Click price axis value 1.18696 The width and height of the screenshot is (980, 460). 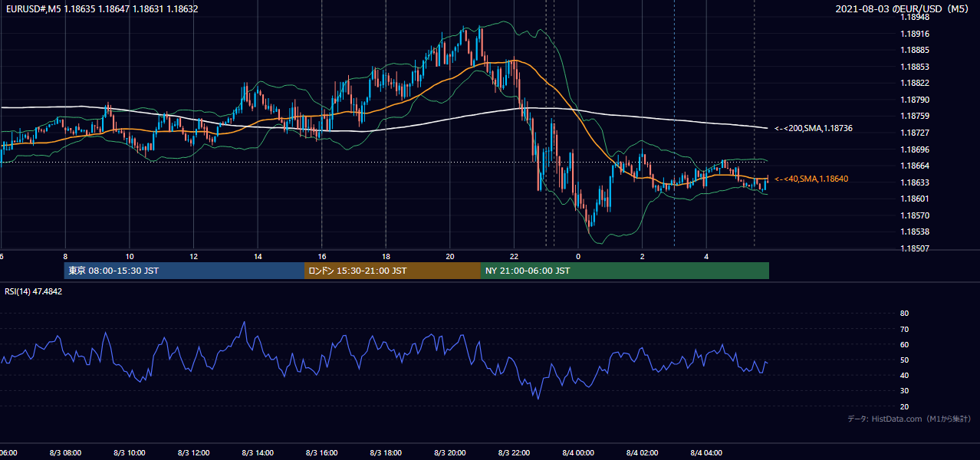pos(915,149)
